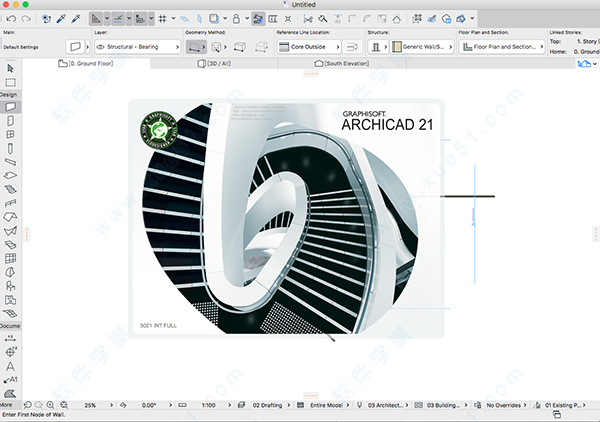
Task: Switch to the 0. Ground Floor tab
Action: [86, 64]
